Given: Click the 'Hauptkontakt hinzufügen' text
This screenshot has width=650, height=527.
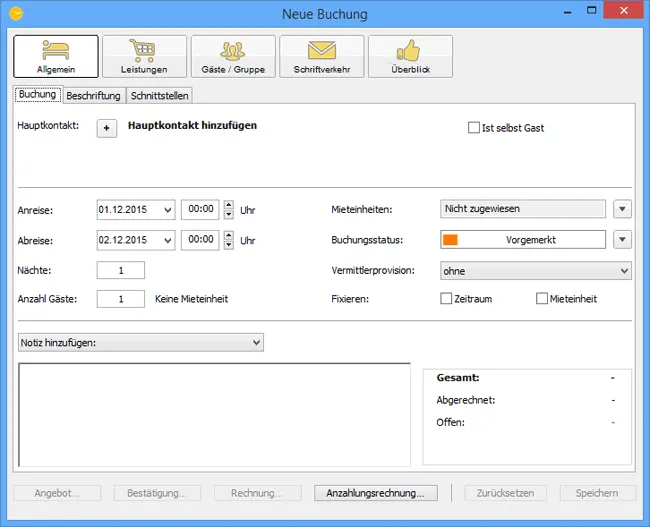Looking at the screenshot, I should 192,125.
